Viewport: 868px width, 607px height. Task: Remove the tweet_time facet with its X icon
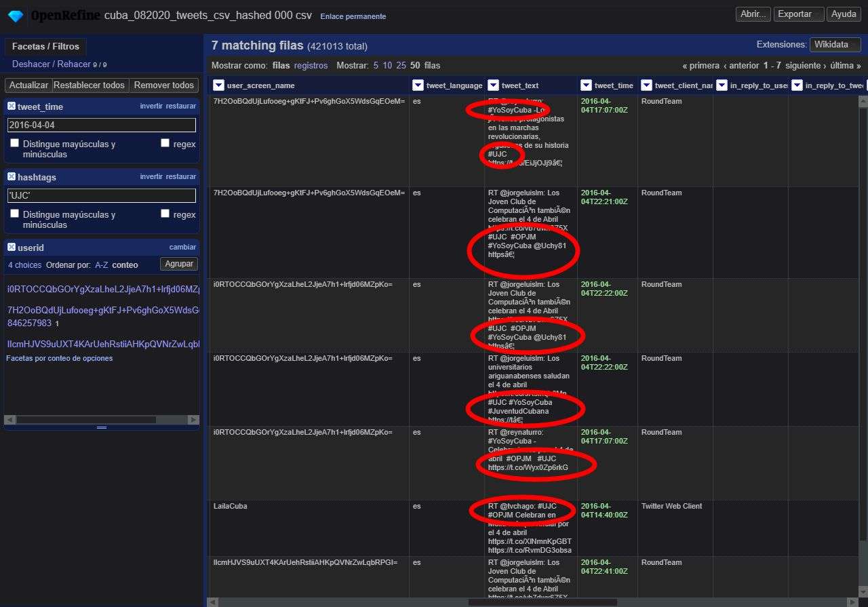(x=12, y=106)
